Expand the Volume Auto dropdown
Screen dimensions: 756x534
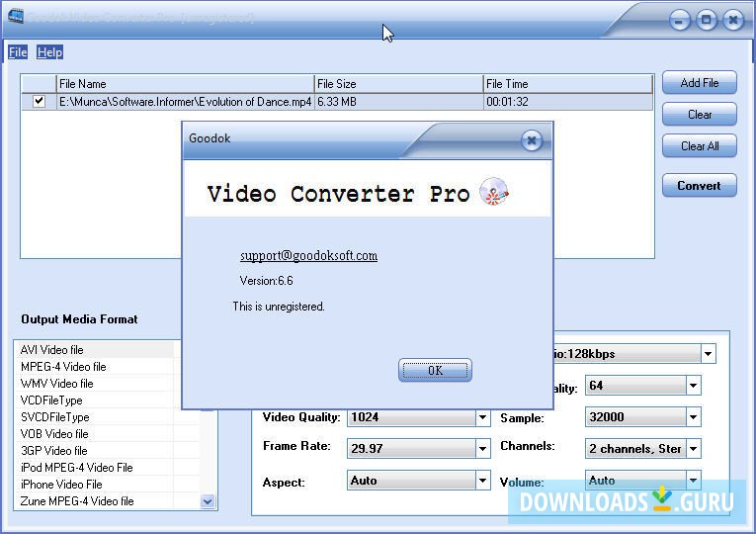pyautogui.click(x=694, y=480)
